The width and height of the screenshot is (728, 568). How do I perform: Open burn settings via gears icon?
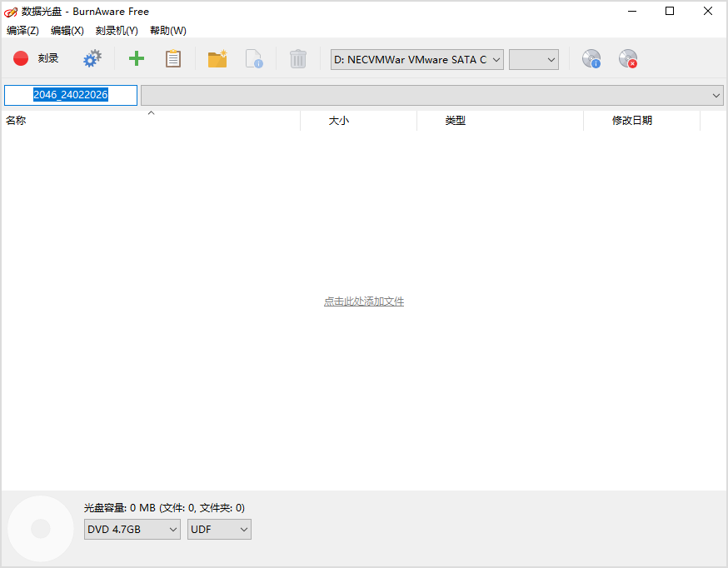point(92,58)
